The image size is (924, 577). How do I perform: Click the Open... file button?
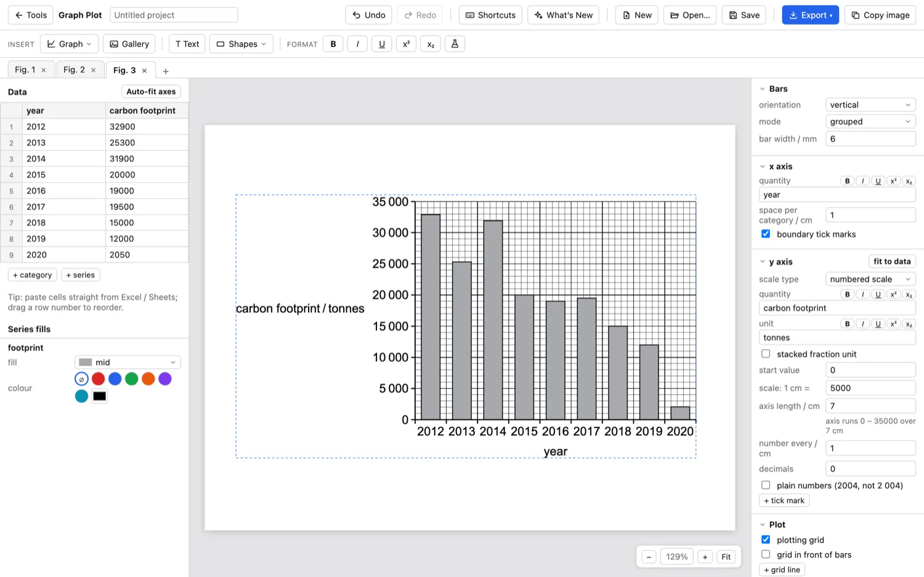coord(690,15)
